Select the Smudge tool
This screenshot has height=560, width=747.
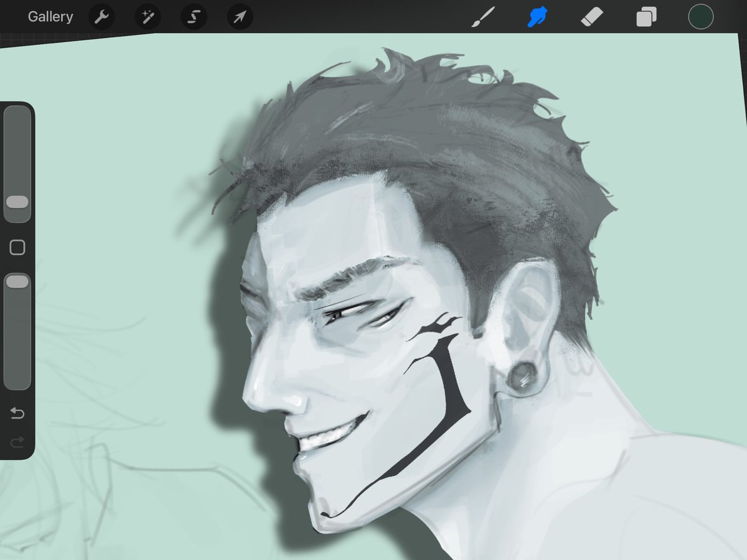[x=537, y=17]
